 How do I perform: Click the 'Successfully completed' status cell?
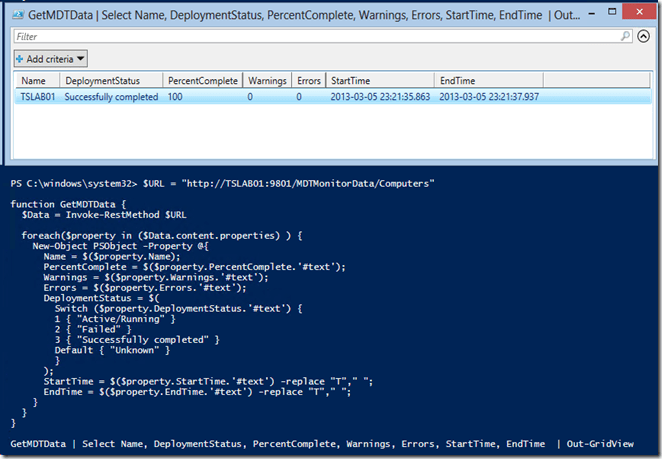[111, 97]
